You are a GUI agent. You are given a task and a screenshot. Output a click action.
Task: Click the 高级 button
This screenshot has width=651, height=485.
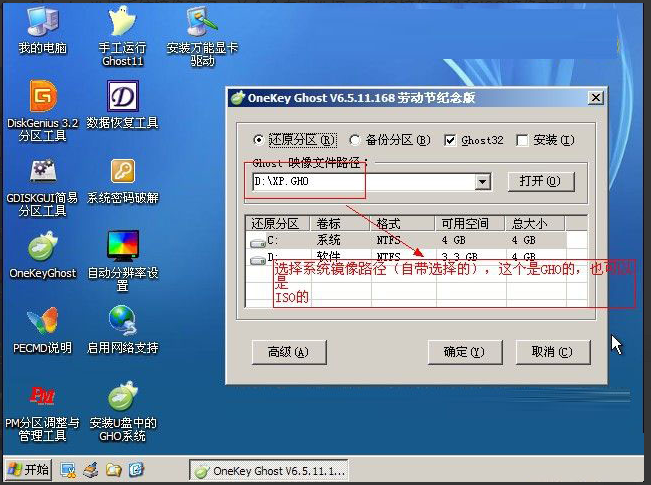coord(289,352)
